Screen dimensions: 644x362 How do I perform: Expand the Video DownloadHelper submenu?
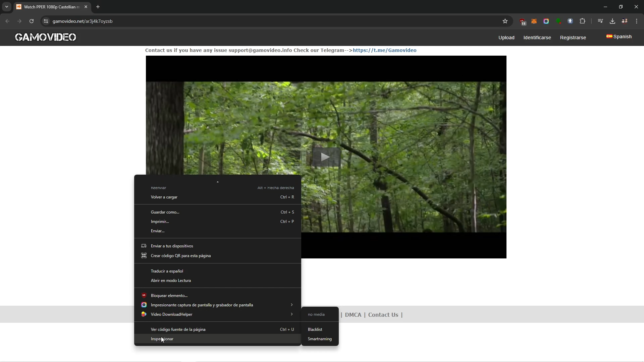pyautogui.click(x=217, y=314)
